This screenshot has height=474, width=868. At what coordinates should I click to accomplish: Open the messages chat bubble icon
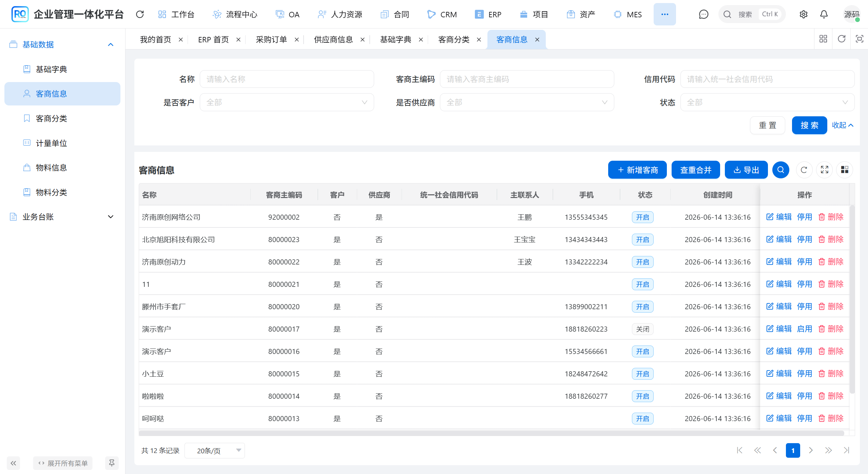coord(703,14)
